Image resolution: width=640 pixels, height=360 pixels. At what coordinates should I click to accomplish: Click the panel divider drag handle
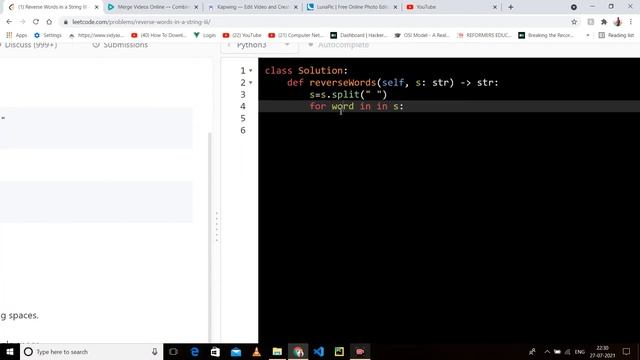(x=217, y=227)
